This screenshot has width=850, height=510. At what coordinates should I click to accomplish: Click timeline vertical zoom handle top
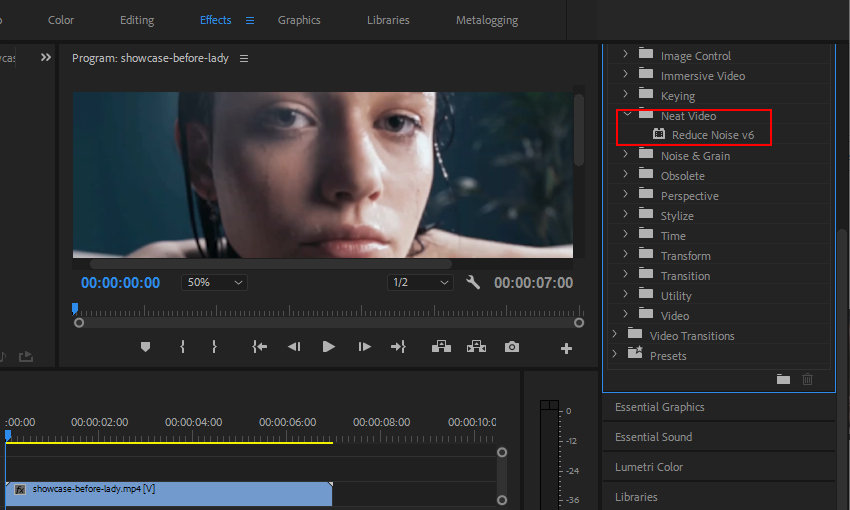502,452
